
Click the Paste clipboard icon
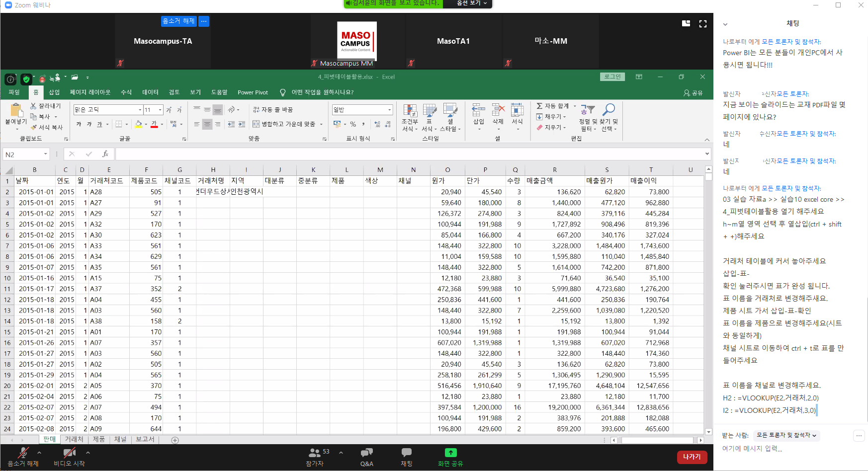[15, 110]
